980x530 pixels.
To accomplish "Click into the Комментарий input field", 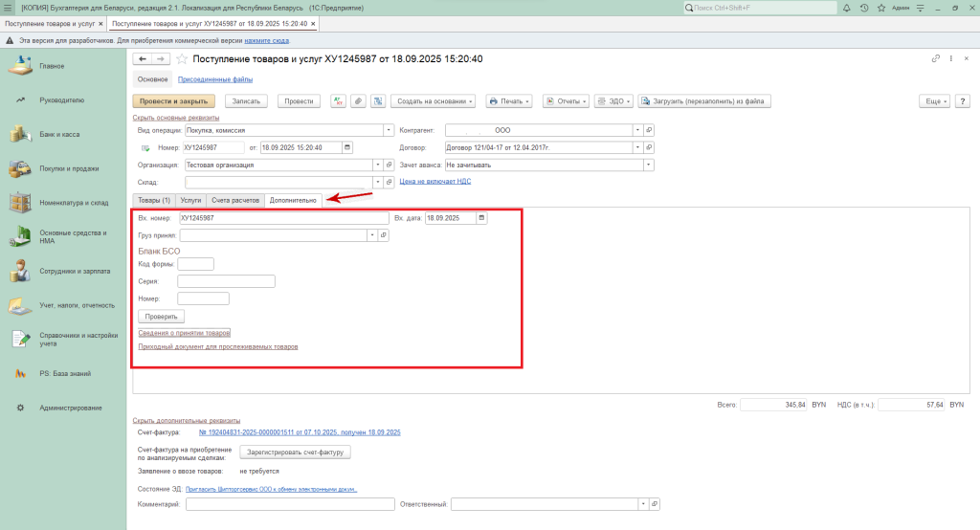I will coord(290,504).
